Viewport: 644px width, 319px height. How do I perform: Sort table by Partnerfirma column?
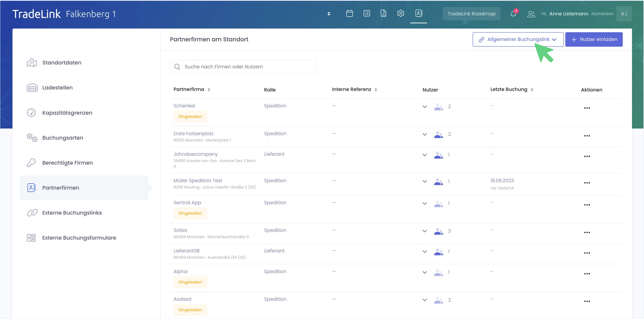point(209,90)
